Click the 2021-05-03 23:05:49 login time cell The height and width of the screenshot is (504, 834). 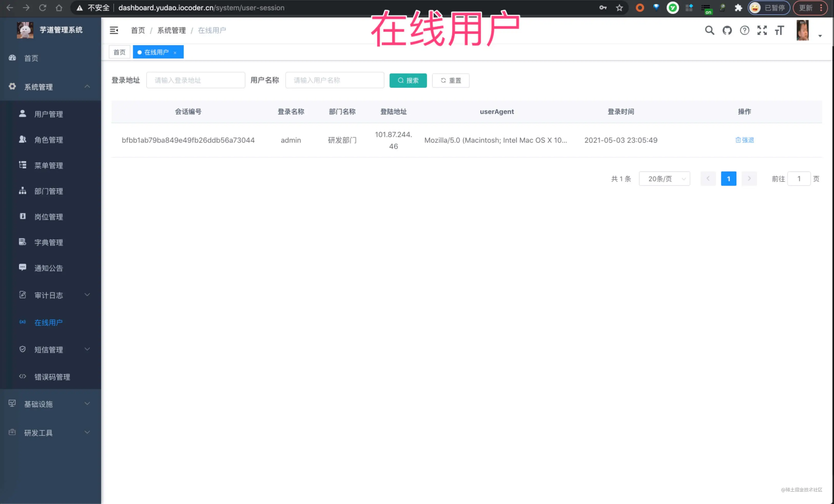tap(621, 140)
